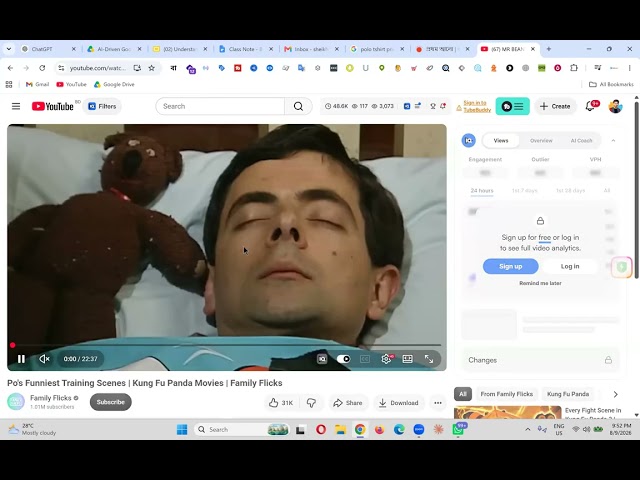This screenshot has width=640, height=480.
Task: Dislike the video
Action: (x=311, y=403)
